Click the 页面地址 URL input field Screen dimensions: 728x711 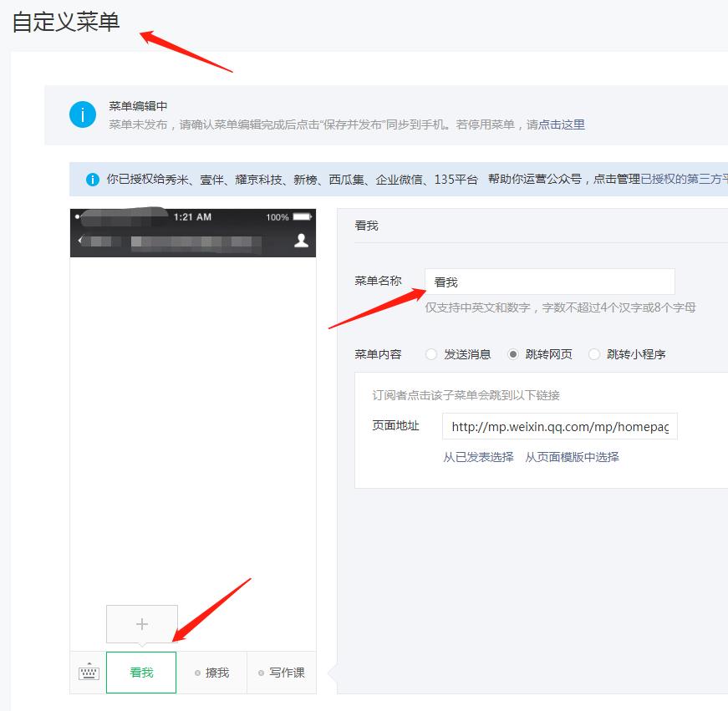coord(558,425)
